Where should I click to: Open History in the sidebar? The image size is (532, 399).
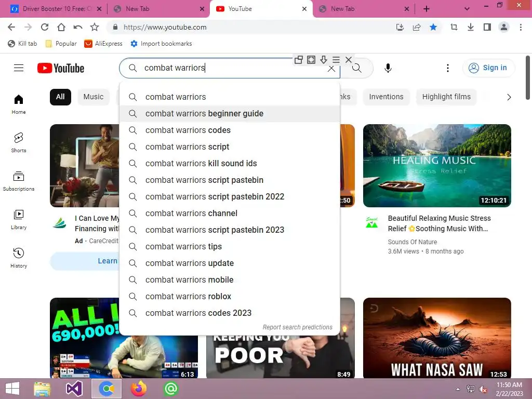[19, 258]
